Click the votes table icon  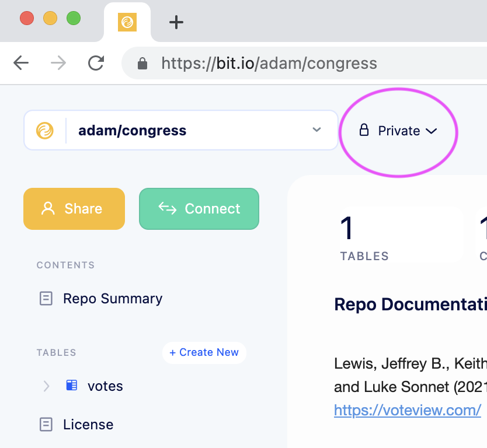pos(72,386)
